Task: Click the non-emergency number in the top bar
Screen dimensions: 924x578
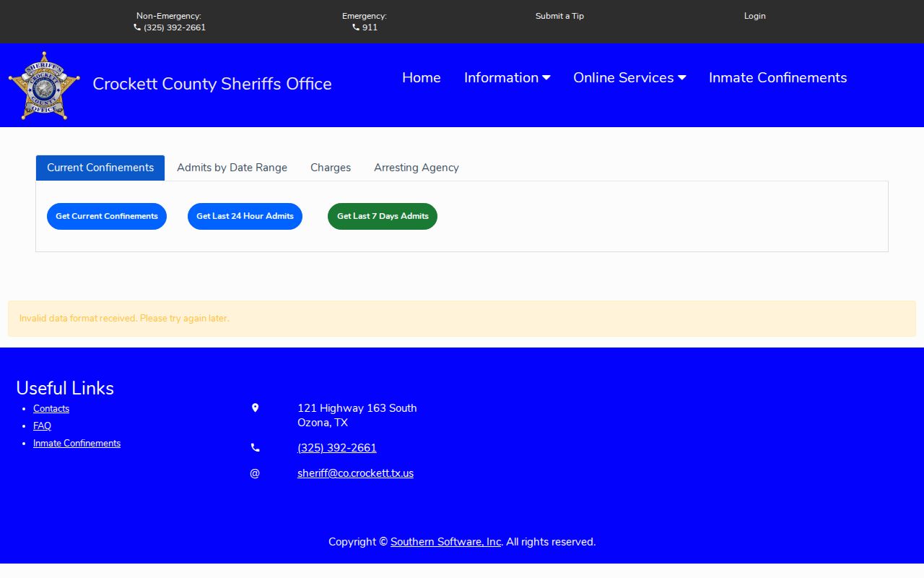Action: coord(175,27)
